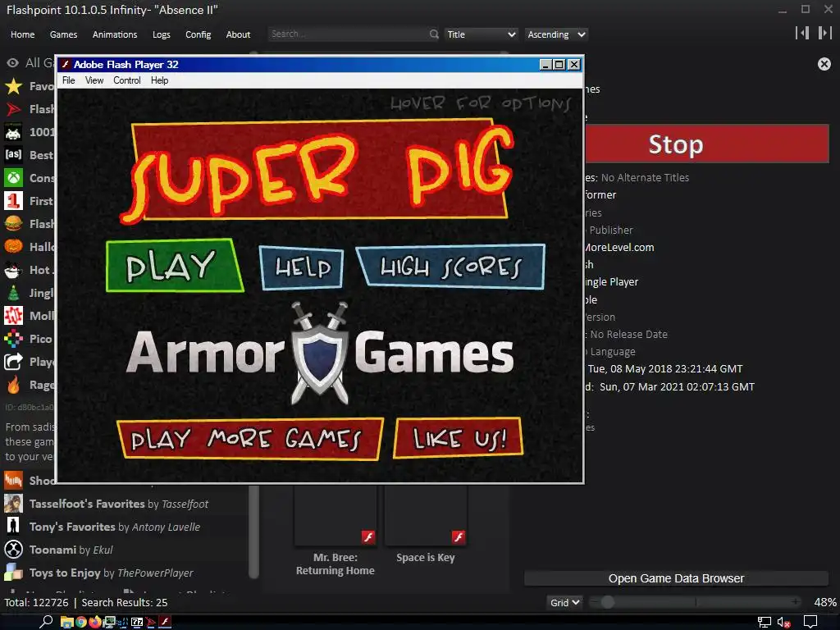Select the [as] Best playlist icon
The width and height of the screenshot is (840, 630).
pyautogui.click(x=13, y=155)
